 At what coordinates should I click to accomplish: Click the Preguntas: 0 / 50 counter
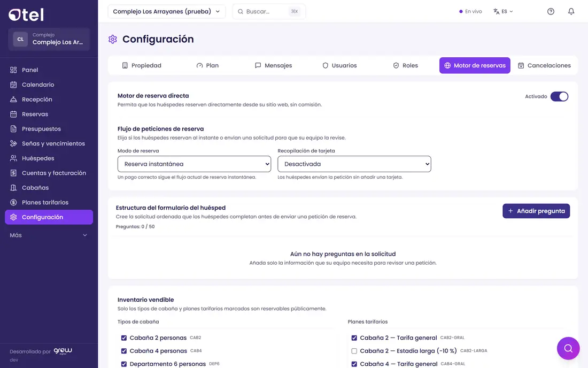pos(135,227)
